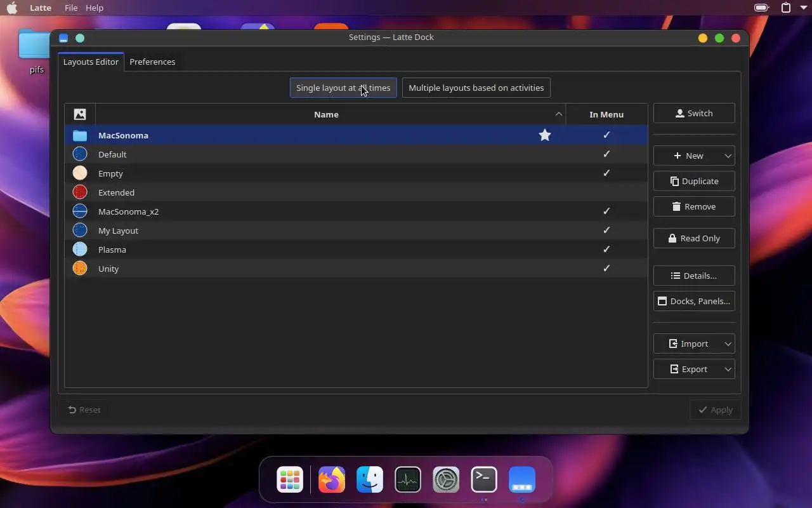The height and width of the screenshot is (508, 812).
Task: Toggle In Menu check for Plasma
Action: [x=606, y=249]
